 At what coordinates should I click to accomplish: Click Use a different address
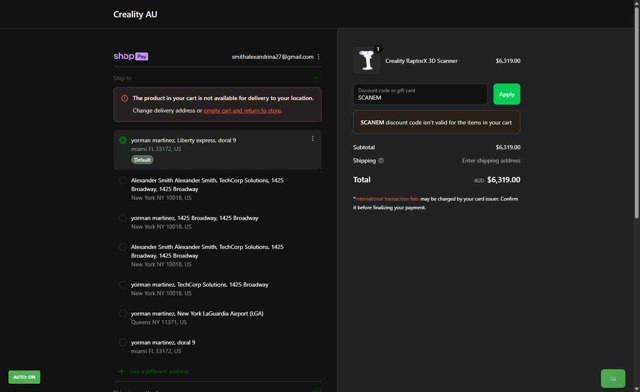coord(159,372)
